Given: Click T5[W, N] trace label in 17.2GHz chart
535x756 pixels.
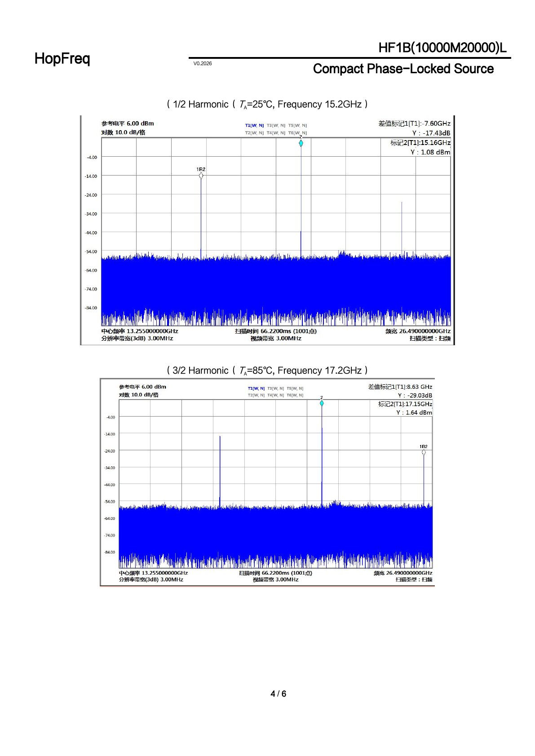Looking at the screenshot, I should point(295,388).
